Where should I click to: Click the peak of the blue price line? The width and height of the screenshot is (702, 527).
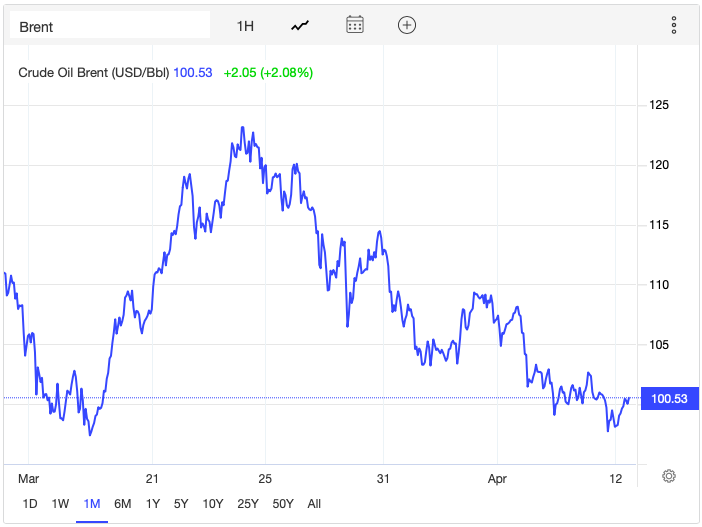242,128
